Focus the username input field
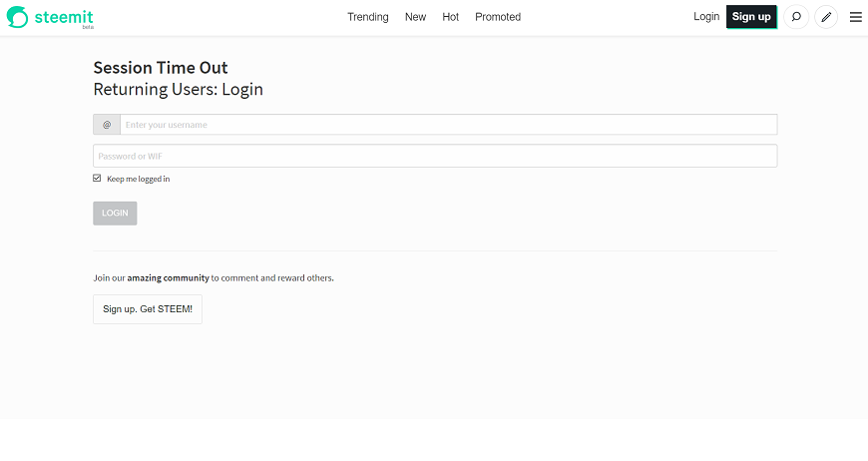Viewport: 868px width, 461px height. click(448, 125)
